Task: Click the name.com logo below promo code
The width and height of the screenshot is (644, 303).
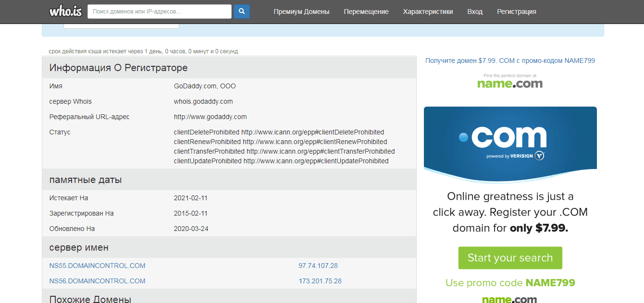Action: coord(509,299)
